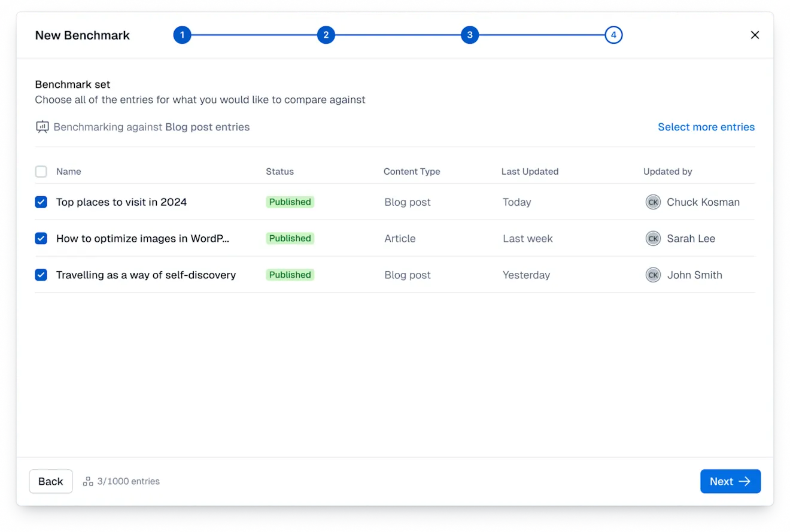The width and height of the screenshot is (790, 532).
Task: Select the row named Travelling as a way of self-discovery
Action: click(x=145, y=275)
